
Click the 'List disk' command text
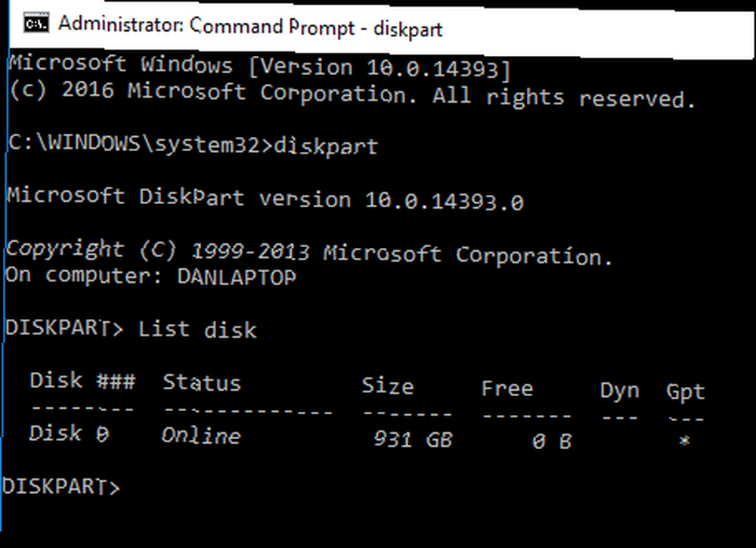[197, 330]
